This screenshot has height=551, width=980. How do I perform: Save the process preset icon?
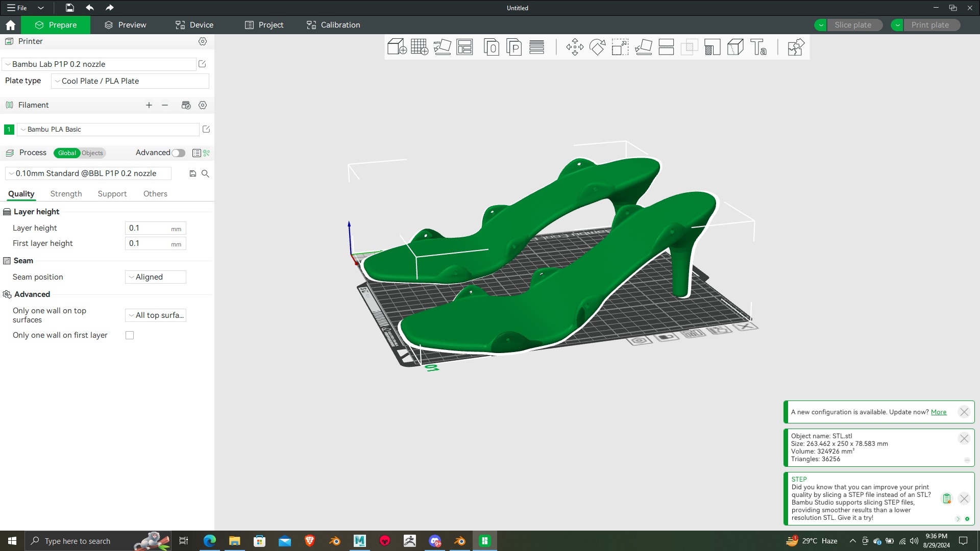pyautogui.click(x=193, y=173)
